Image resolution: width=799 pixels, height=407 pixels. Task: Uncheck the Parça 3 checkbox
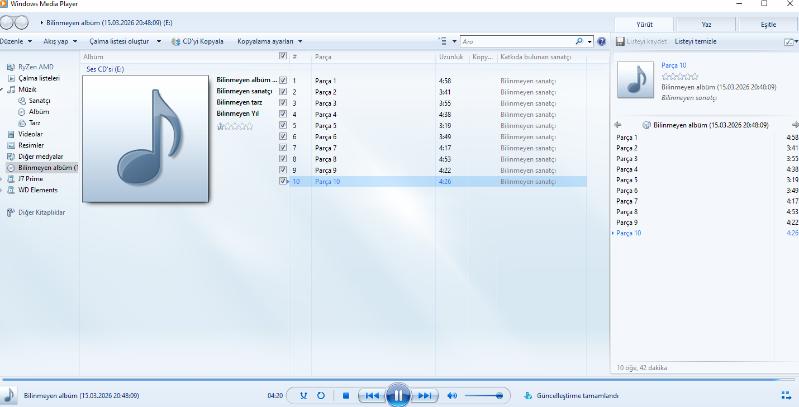point(283,103)
